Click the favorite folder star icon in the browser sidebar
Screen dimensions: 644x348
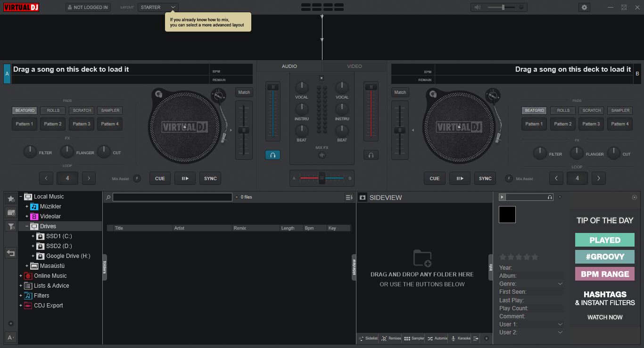pos(11,199)
